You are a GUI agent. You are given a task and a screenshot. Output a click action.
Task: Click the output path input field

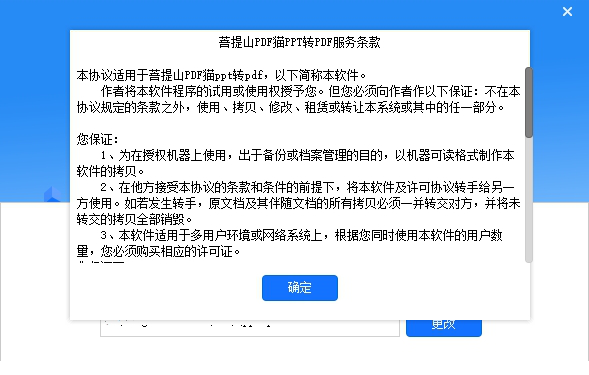(x=250, y=328)
